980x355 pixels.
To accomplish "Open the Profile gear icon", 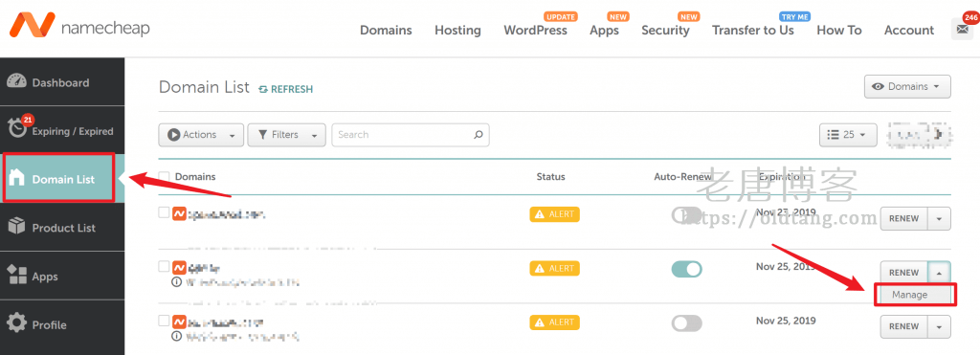I will tap(17, 323).
